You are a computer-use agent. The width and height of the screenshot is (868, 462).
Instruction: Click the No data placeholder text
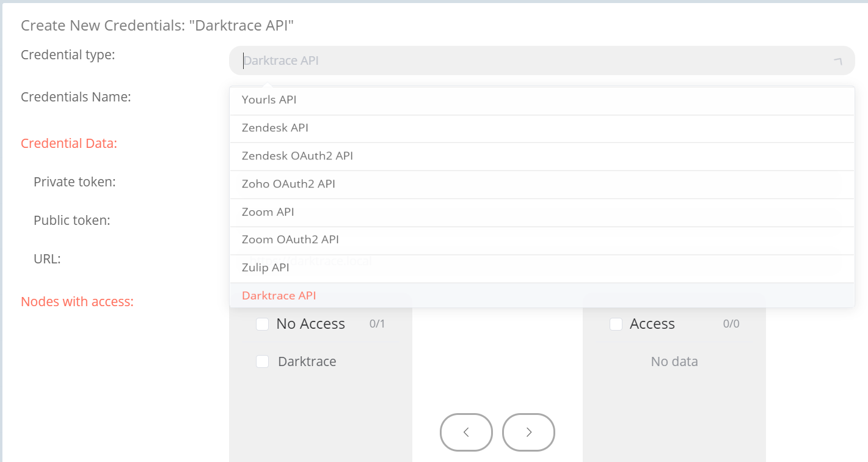[674, 362]
